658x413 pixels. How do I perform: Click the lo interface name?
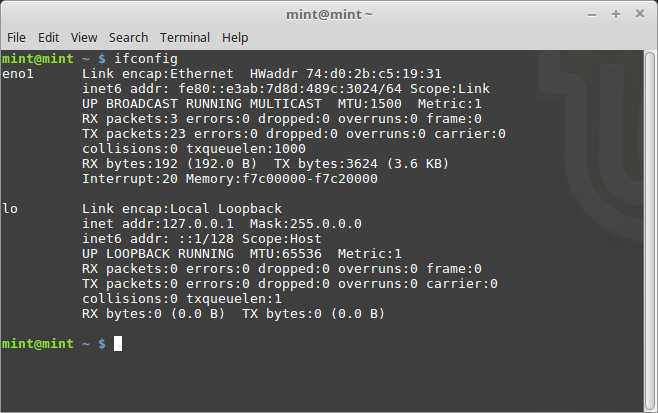(x=10, y=209)
